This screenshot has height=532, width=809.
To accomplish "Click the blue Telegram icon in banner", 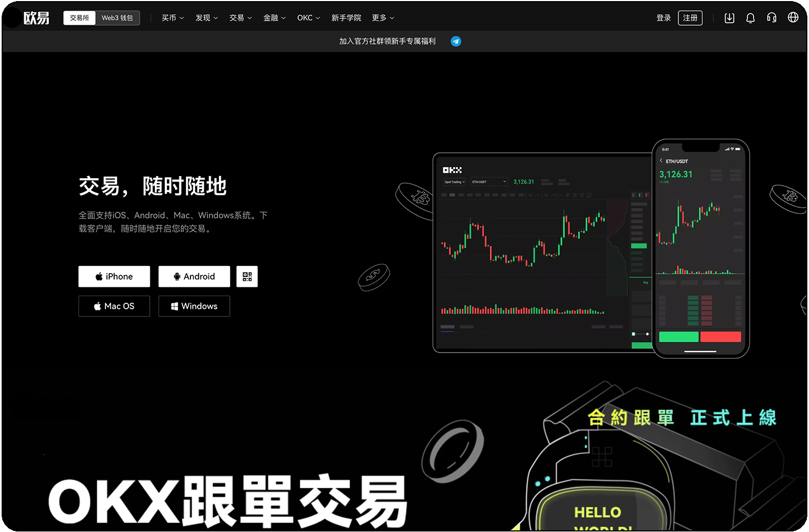I will click(456, 41).
